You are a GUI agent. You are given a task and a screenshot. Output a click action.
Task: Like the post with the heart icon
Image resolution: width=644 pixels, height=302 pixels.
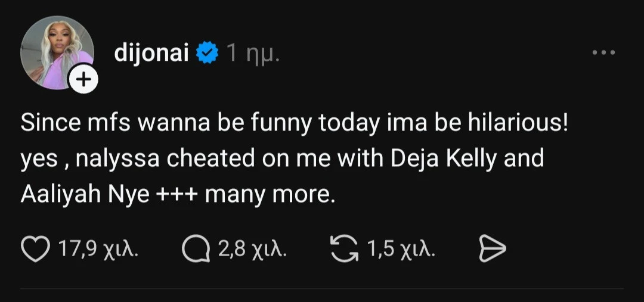point(35,248)
